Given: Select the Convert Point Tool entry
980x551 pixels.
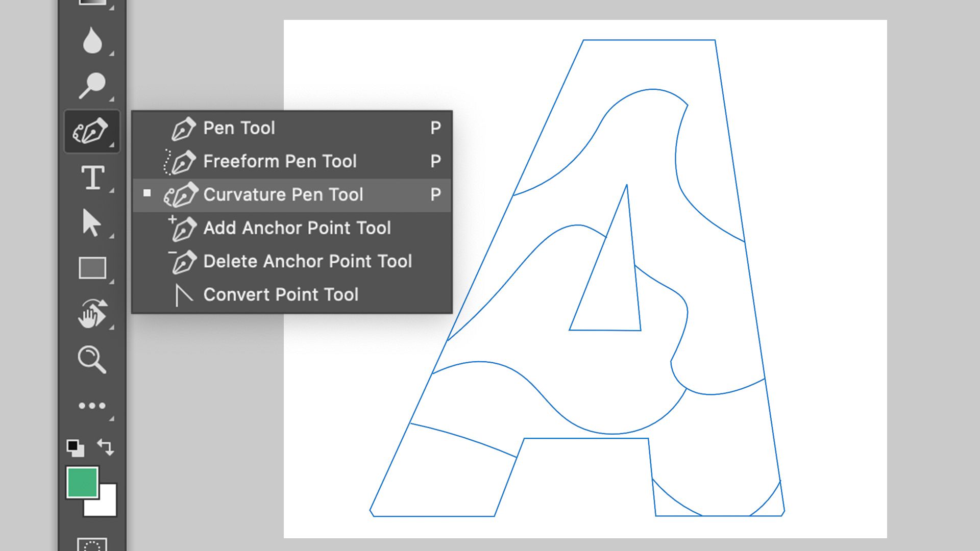Looking at the screenshot, I should click(280, 294).
